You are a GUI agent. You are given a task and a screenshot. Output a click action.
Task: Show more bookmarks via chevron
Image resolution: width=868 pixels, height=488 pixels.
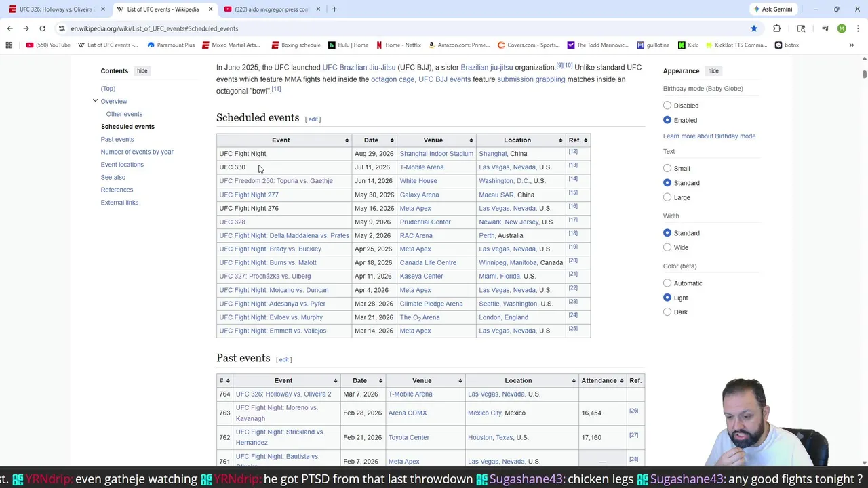click(851, 45)
